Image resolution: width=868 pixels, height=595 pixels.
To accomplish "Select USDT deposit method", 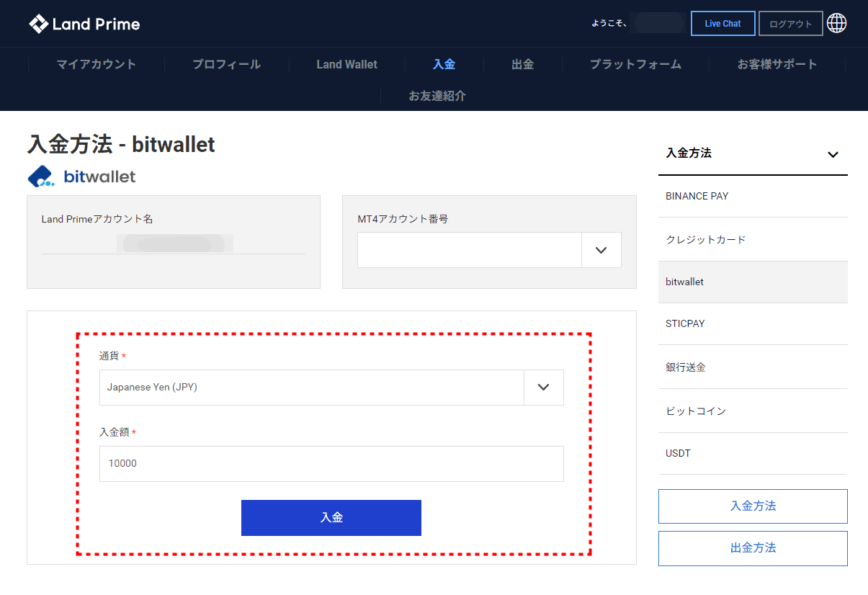I will pyautogui.click(x=753, y=453).
